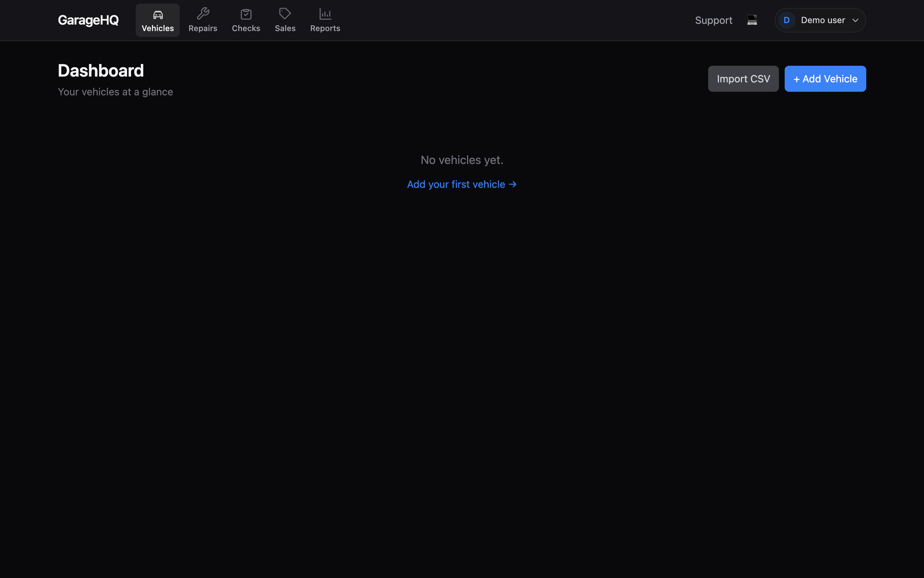This screenshot has width=924, height=578.
Task: View the Reports bar chart icon
Action: click(x=325, y=14)
